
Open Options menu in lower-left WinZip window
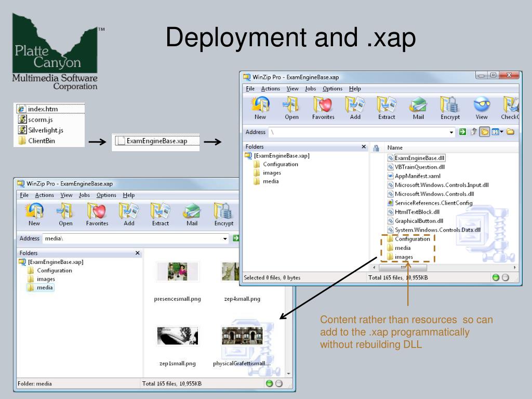[x=106, y=195]
